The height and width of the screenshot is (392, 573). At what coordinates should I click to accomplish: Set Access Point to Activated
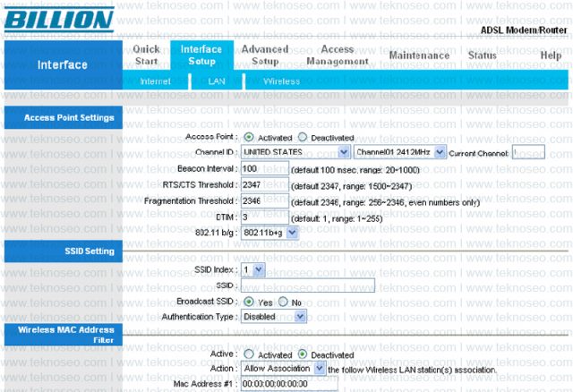click(249, 137)
